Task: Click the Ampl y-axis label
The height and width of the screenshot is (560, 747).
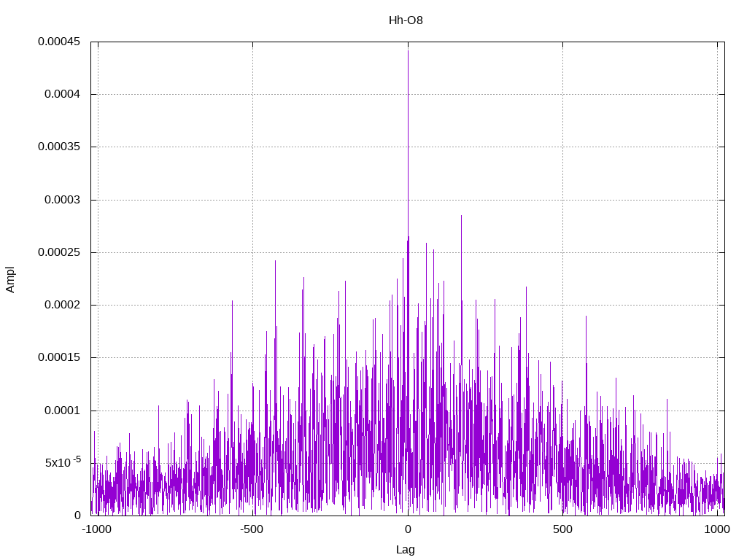Action: pos(10,279)
